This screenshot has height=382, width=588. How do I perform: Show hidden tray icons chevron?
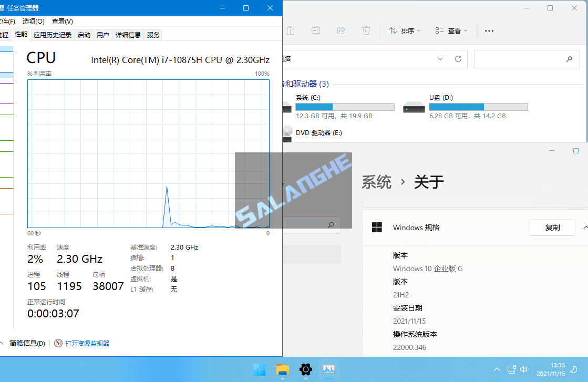497,369
